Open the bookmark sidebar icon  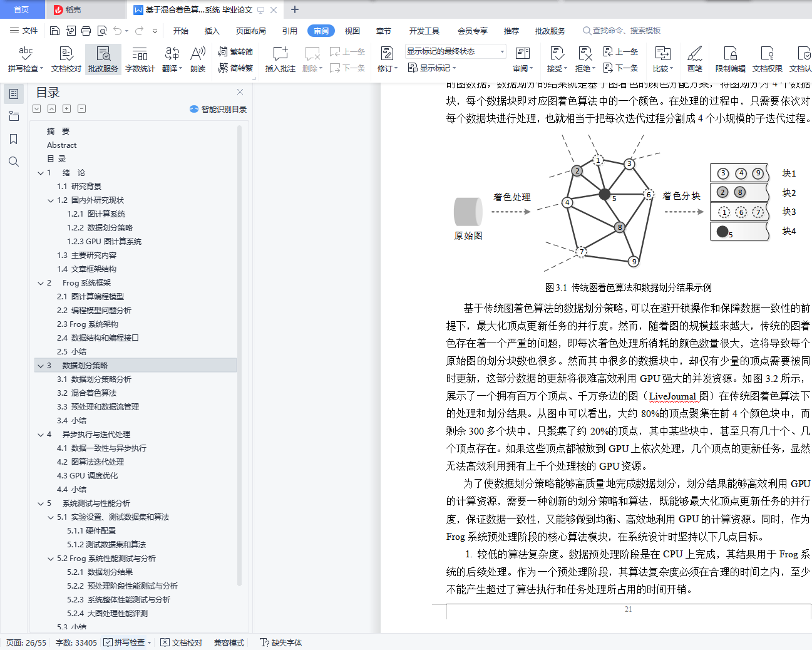[14, 139]
